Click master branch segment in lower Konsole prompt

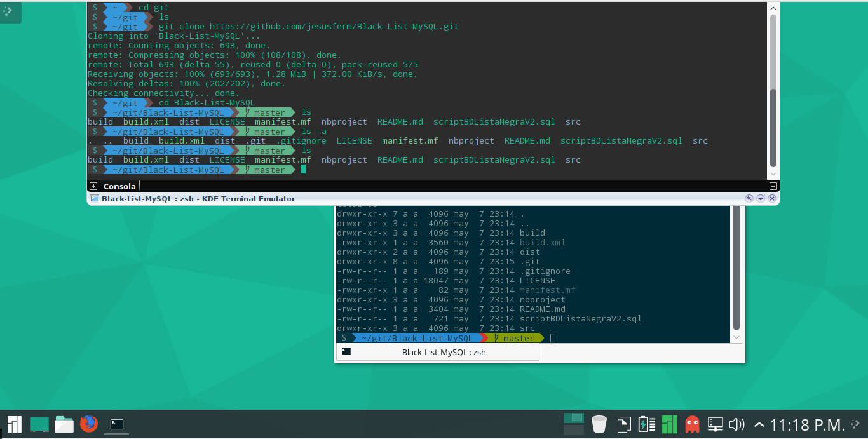pos(517,338)
